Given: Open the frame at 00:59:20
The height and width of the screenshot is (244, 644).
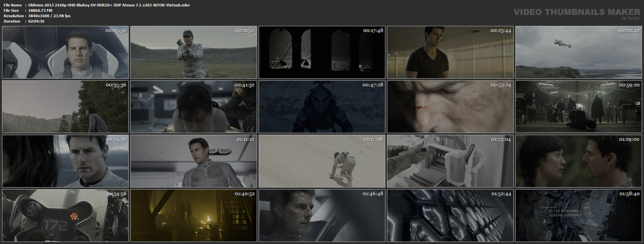Looking at the screenshot, I should tap(579, 107).
